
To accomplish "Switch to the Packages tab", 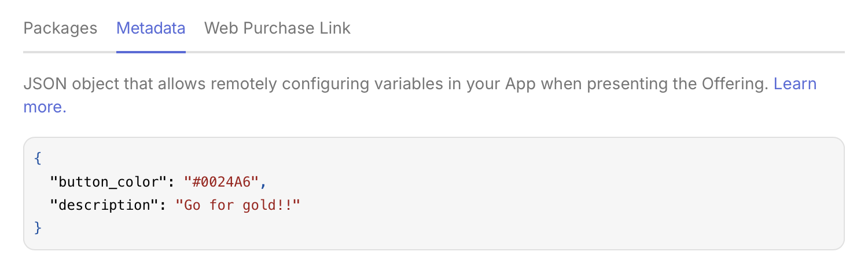I will click(60, 28).
